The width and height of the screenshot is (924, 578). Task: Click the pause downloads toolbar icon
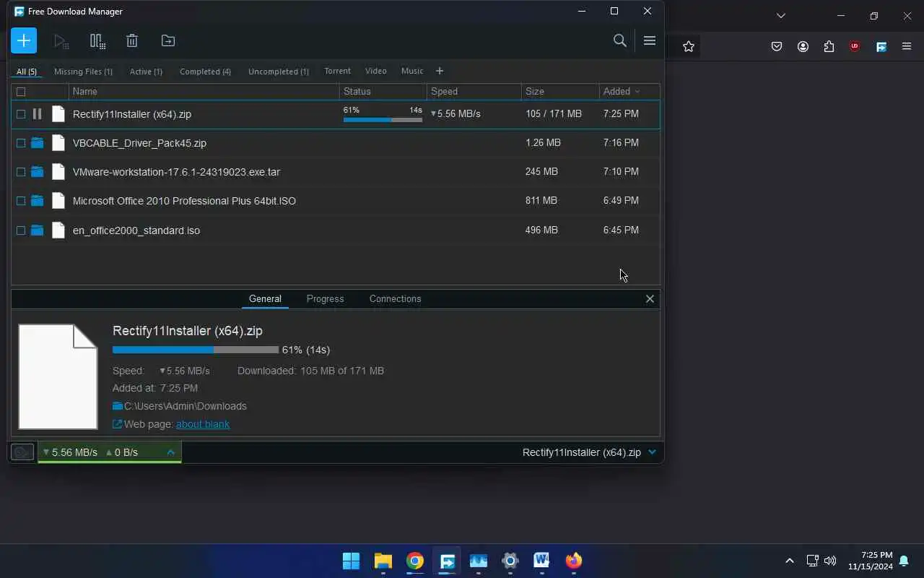click(97, 41)
